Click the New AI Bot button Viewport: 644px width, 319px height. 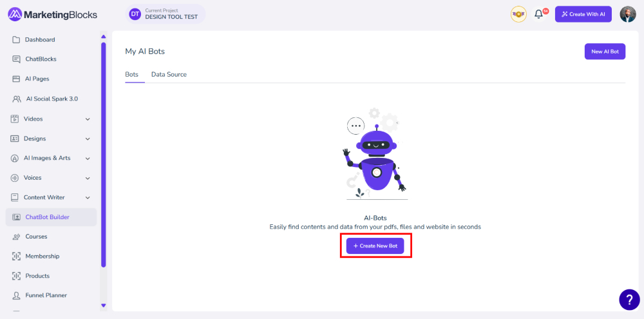(605, 52)
